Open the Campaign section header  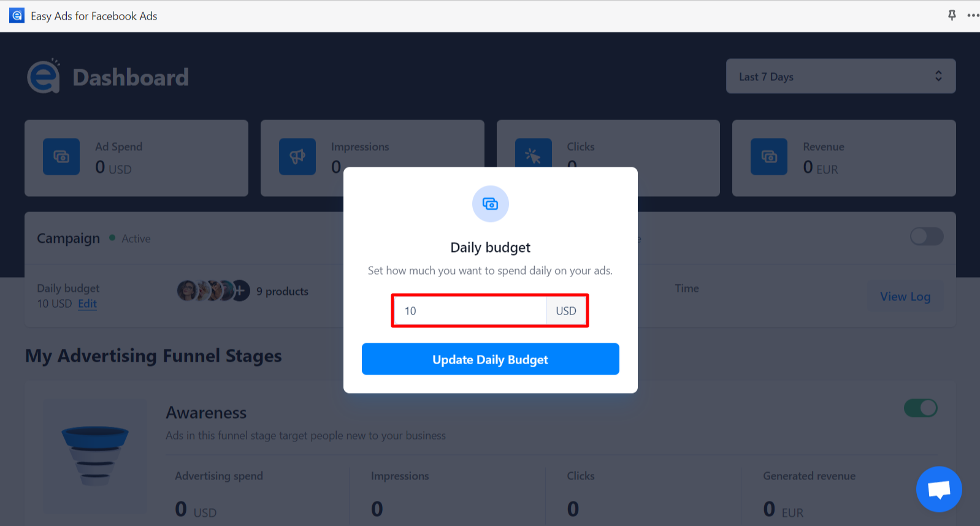pyautogui.click(x=68, y=238)
